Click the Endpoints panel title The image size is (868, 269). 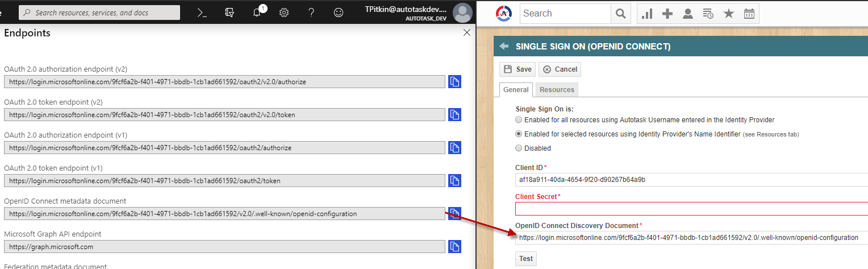pyautogui.click(x=27, y=33)
